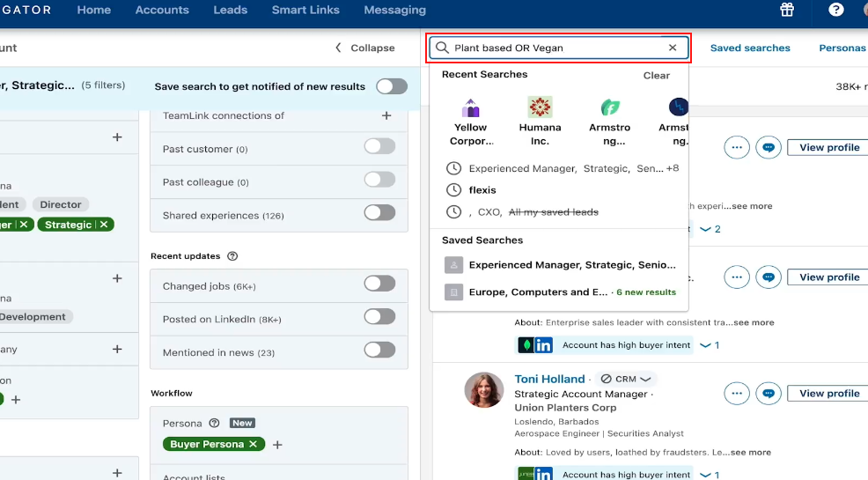Click the Saved searches link
868x480 pixels.
(750, 48)
